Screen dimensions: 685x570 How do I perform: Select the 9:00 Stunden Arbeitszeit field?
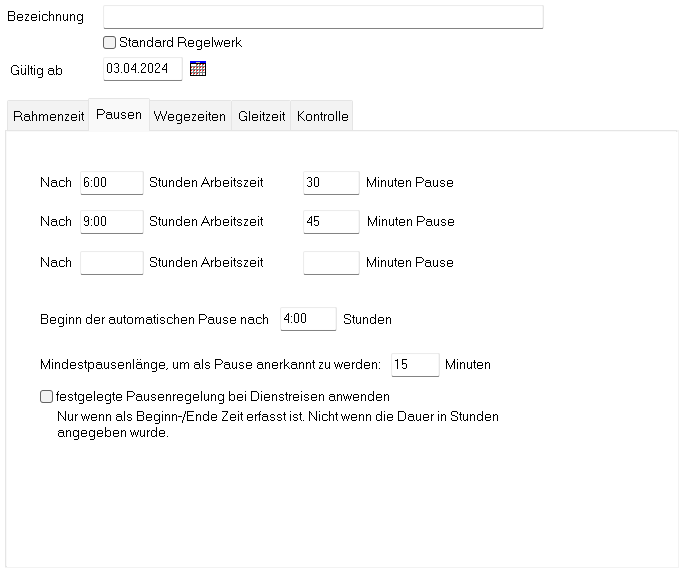tap(111, 222)
